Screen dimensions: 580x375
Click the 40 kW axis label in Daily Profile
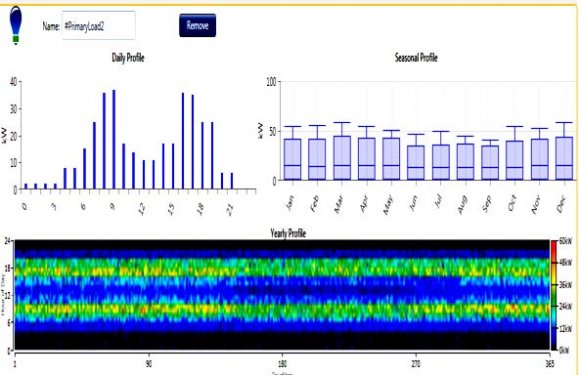(14, 82)
